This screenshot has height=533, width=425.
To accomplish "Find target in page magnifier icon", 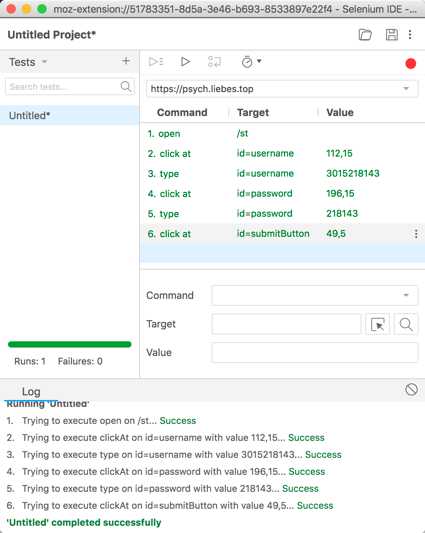I will coord(406,324).
